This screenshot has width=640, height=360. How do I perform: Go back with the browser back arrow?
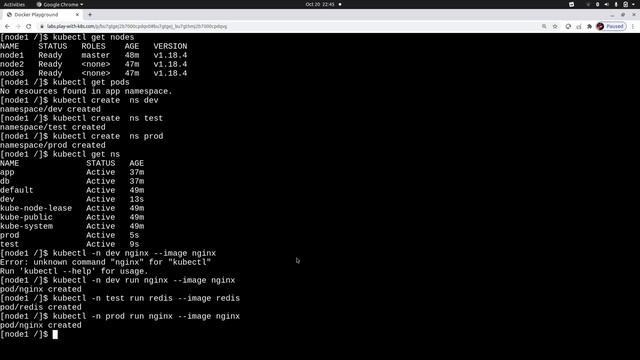pyautogui.click(x=7, y=27)
